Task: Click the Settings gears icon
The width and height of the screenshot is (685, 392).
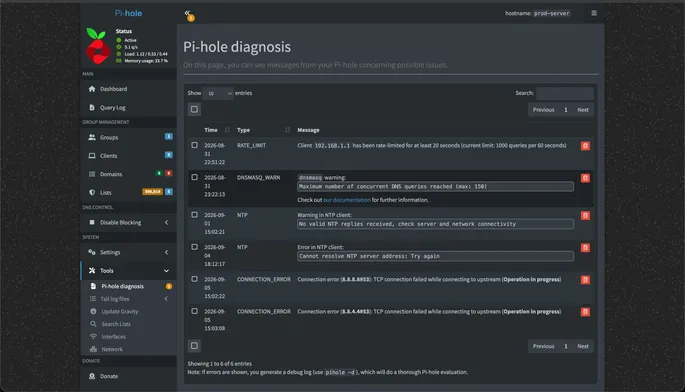Action: (x=92, y=252)
